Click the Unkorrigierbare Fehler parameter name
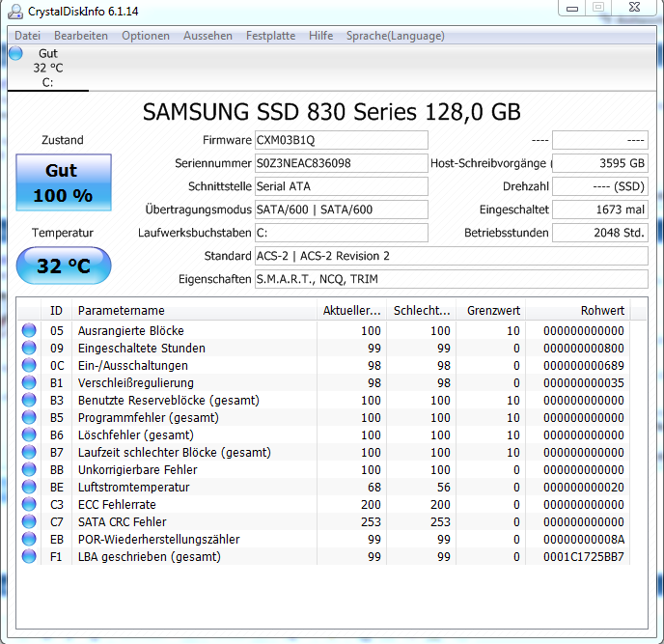 [x=138, y=469]
